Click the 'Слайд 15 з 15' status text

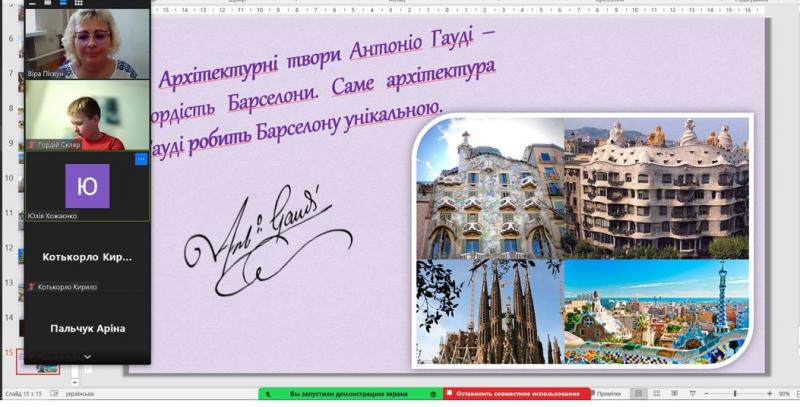coord(23,394)
